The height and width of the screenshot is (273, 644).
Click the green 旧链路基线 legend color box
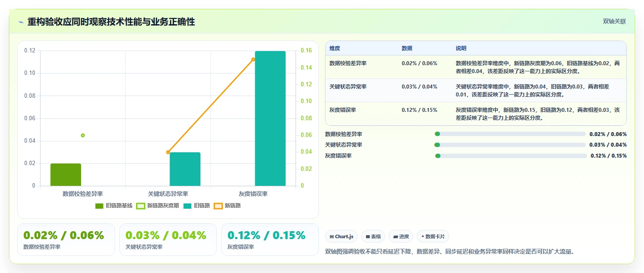pyautogui.click(x=99, y=206)
